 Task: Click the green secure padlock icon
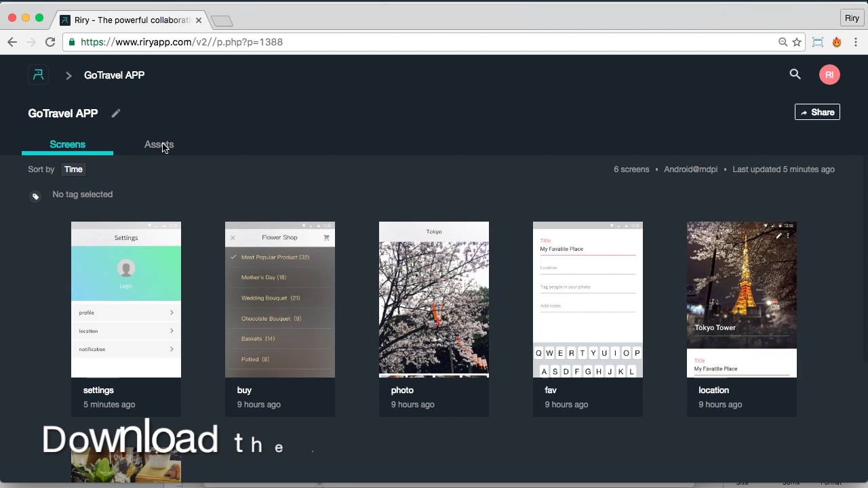[72, 42]
